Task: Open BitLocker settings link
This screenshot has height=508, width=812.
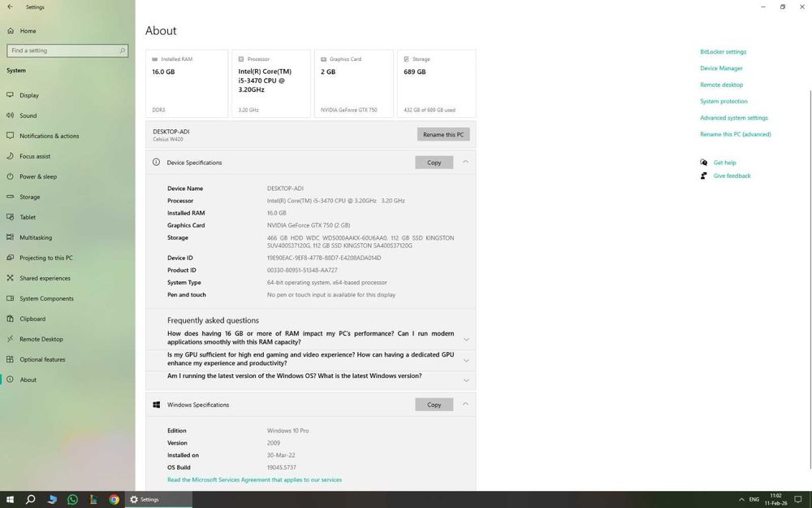Action: click(723, 52)
